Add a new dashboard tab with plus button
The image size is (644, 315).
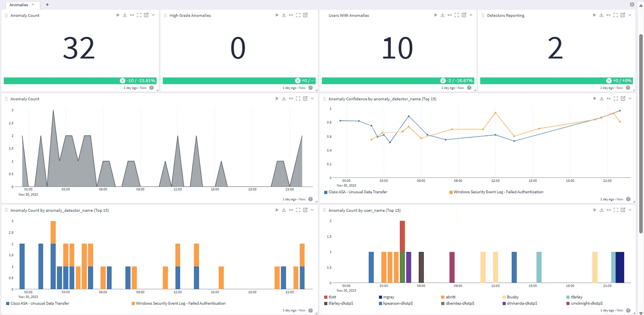coord(47,5)
